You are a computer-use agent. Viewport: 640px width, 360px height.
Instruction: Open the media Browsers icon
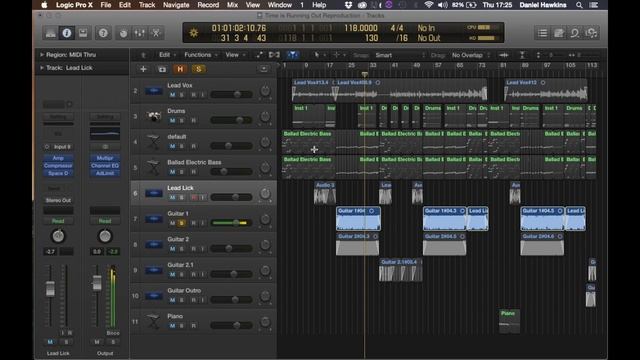click(x=591, y=33)
